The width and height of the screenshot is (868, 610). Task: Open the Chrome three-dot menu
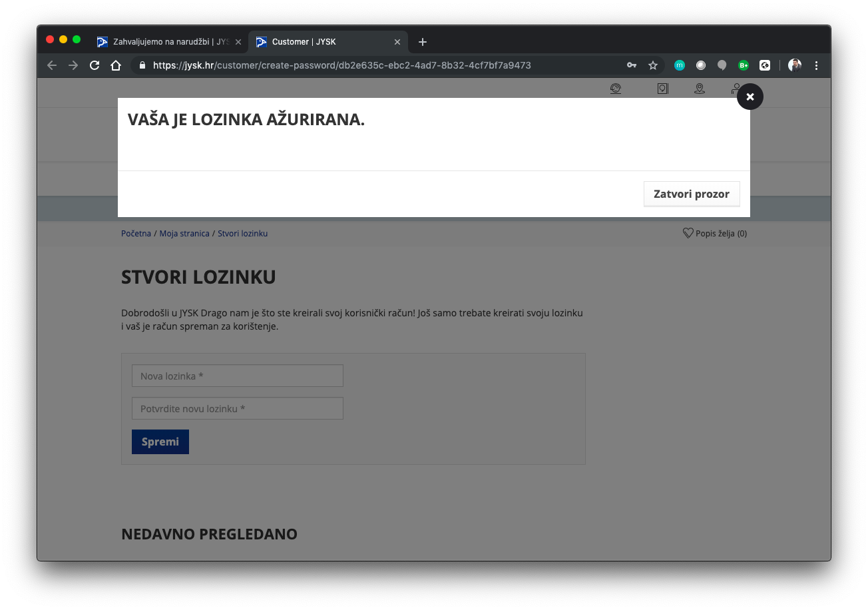pyautogui.click(x=817, y=65)
